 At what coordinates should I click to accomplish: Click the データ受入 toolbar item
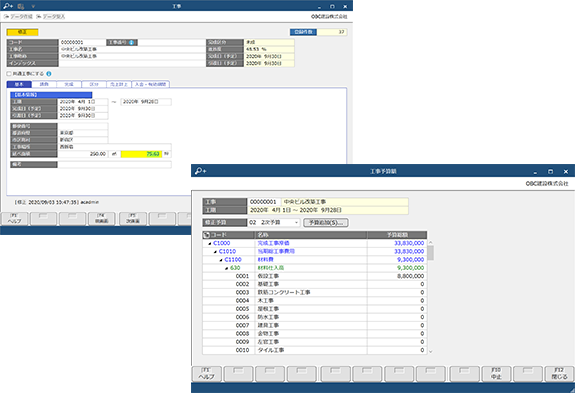click(51, 16)
